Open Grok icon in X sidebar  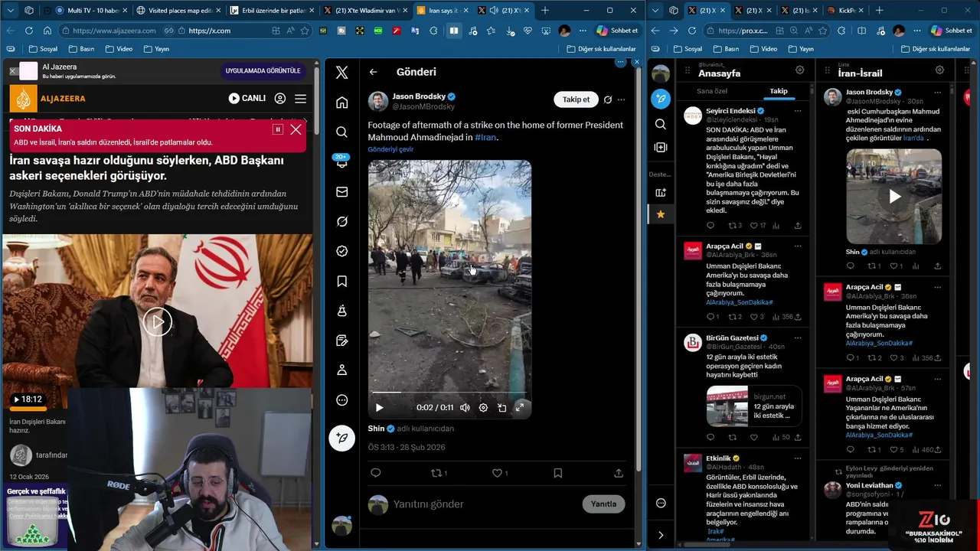click(342, 221)
